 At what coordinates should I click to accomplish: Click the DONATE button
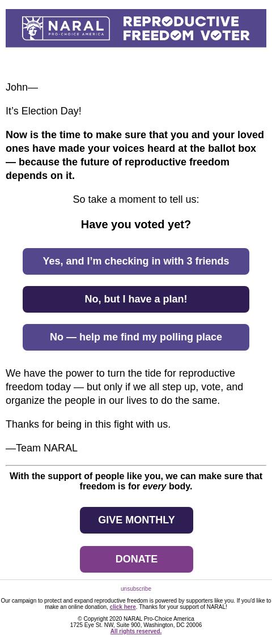click(137, 559)
